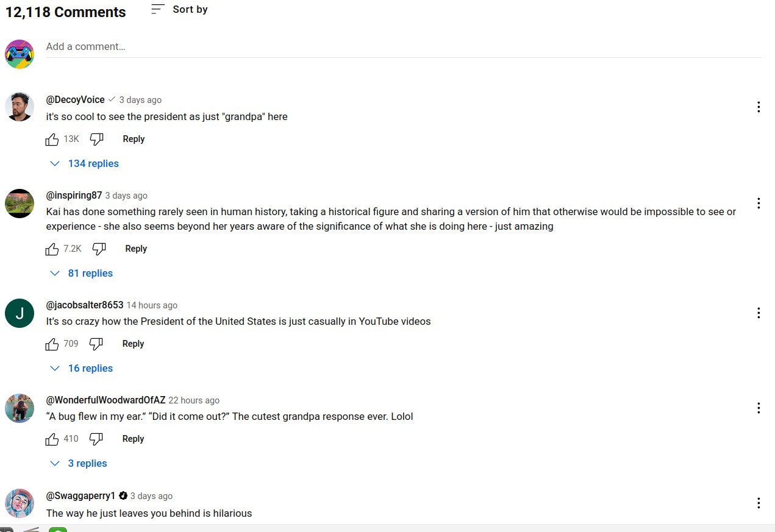Open options menu for @Swaggaperry1 comment
Viewport: 775px width, 532px height.
click(759, 503)
